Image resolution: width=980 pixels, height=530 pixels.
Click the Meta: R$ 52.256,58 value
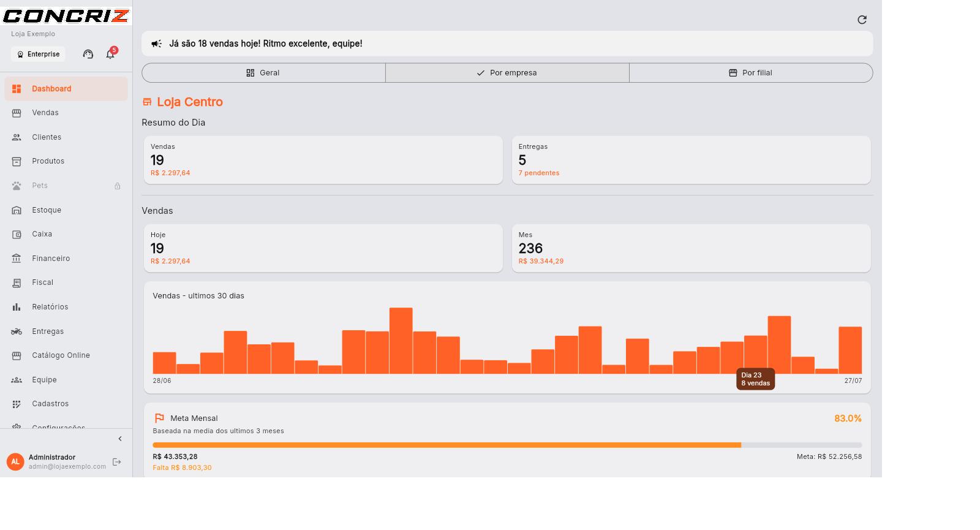(829, 456)
